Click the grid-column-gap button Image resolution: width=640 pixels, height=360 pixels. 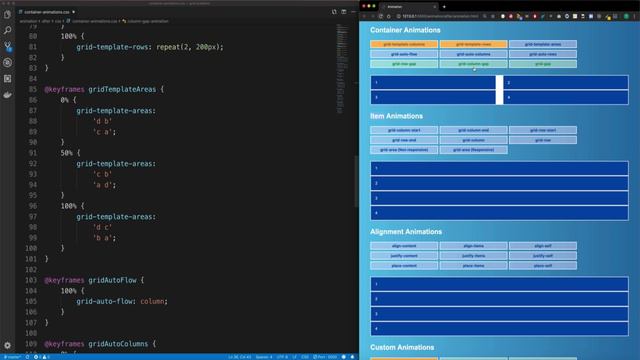[x=473, y=64]
